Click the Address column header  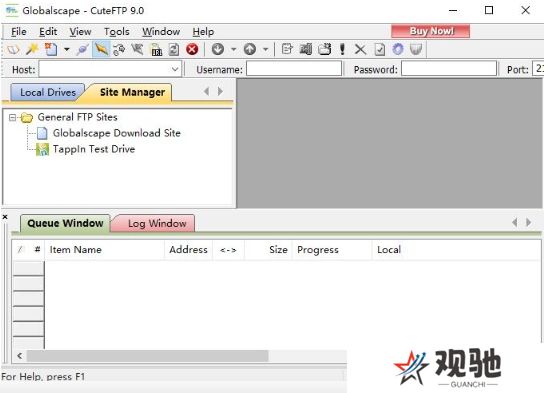[188, 250]
